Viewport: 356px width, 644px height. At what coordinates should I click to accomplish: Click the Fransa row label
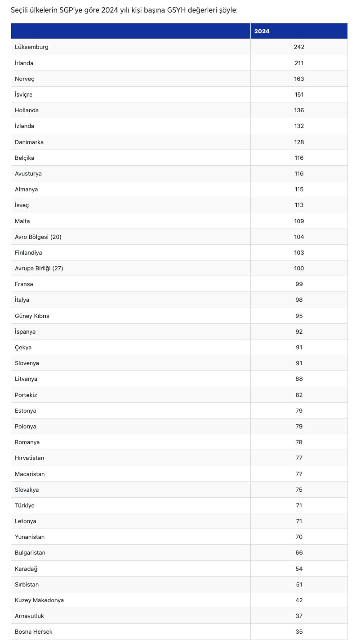pos(24,284)
